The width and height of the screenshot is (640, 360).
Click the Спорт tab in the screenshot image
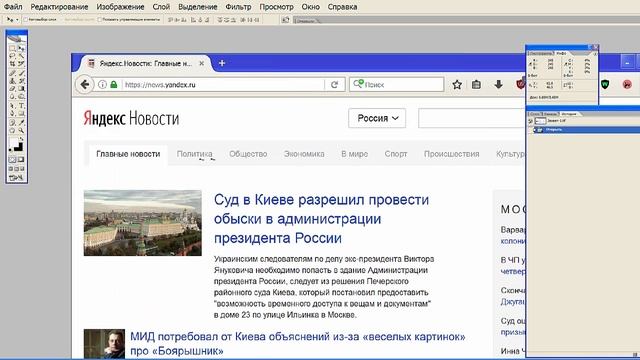tap(396, 154)
